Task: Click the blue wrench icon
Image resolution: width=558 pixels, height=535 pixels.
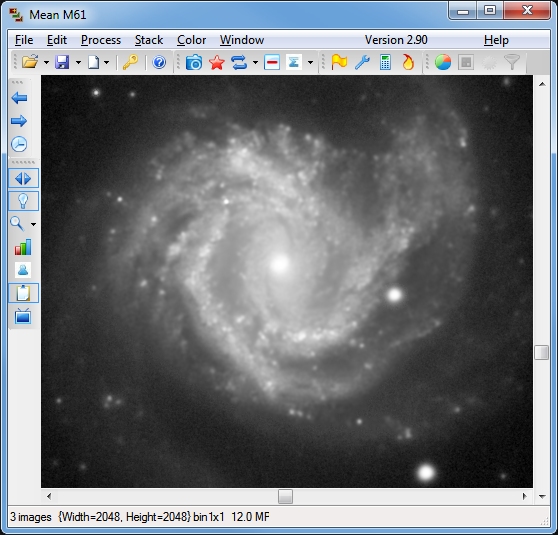Action: click(362, 63)
